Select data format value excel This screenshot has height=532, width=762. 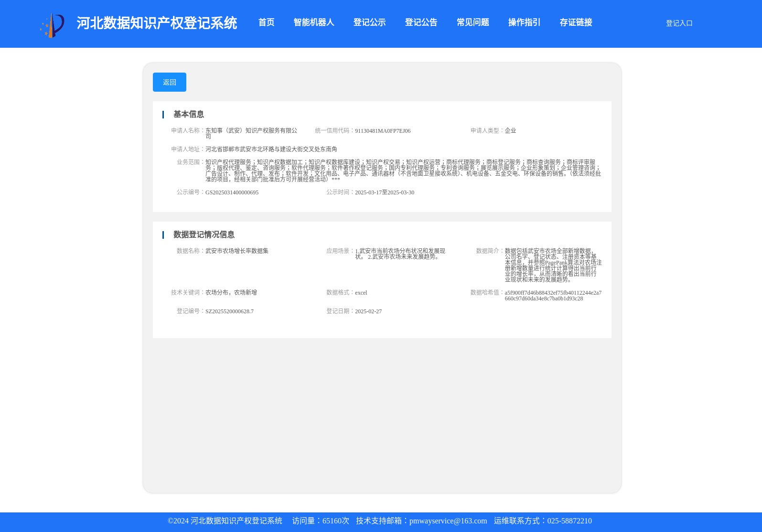361,293
